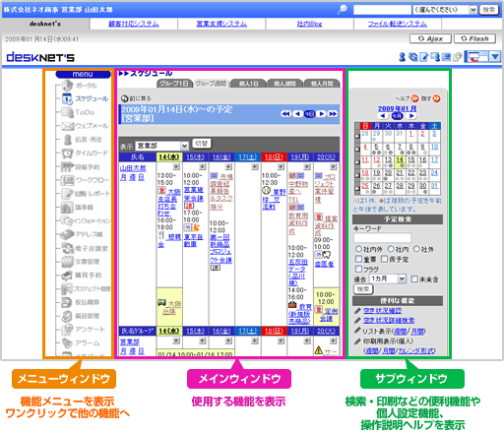This screenshot has height=433, width=504.
Task: Click the person icon in desknet's toolbar
Action: [402, 57]
